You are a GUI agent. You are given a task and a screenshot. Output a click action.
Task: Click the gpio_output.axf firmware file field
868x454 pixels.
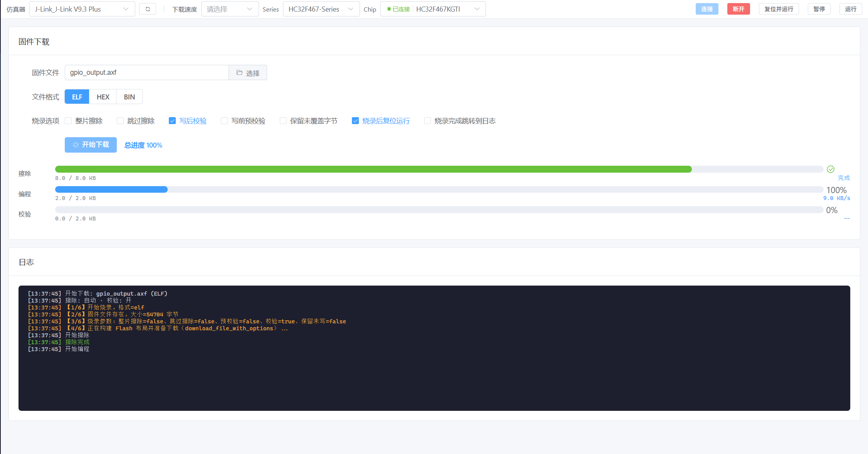[147, 72]
